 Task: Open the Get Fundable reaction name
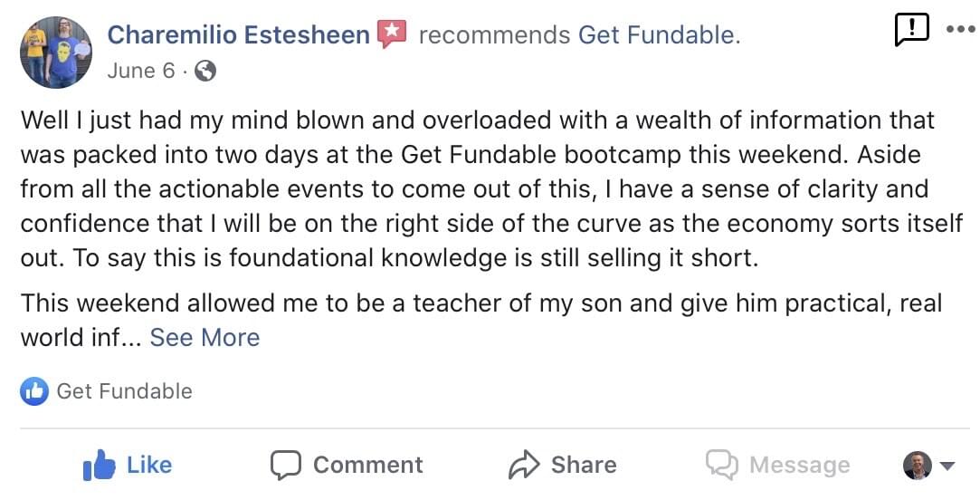(124, 391)
